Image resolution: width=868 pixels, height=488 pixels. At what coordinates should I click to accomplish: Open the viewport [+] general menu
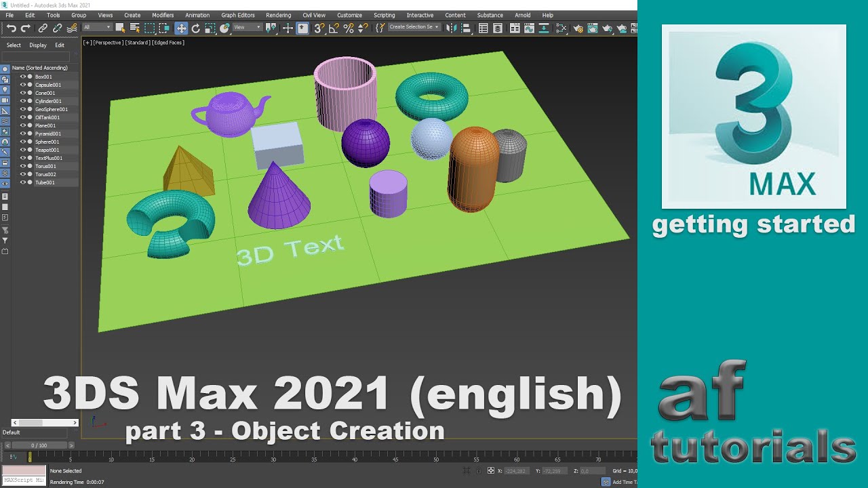[87, 42]
